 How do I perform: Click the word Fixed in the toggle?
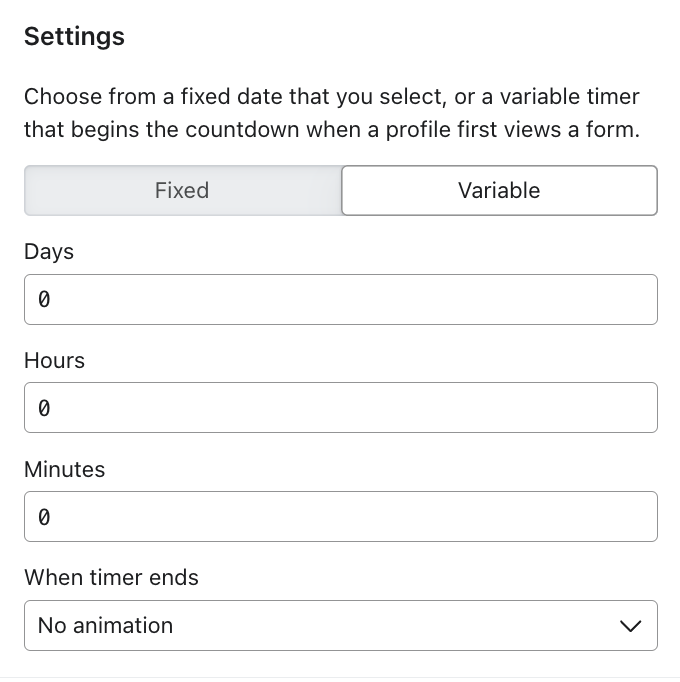[182, 190]
